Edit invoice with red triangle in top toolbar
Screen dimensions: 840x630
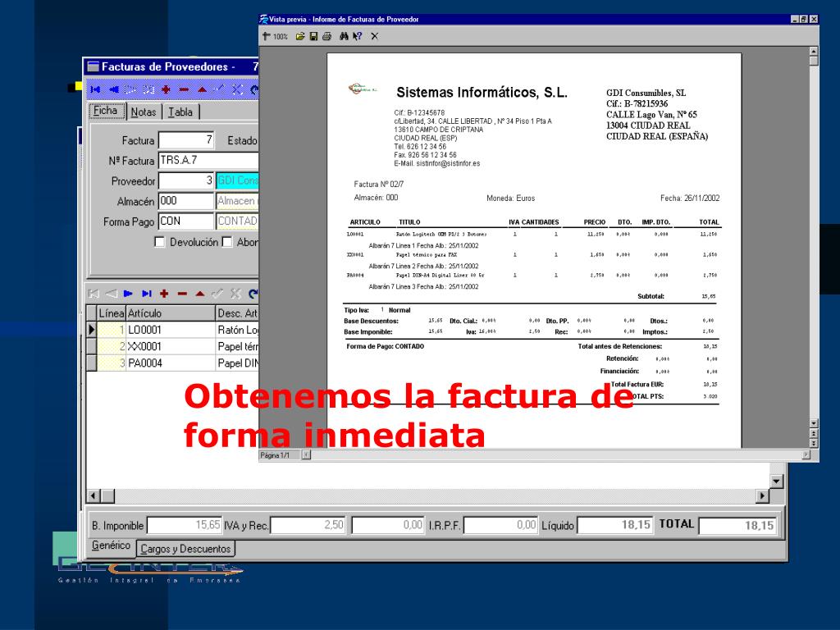click(202, 89)
